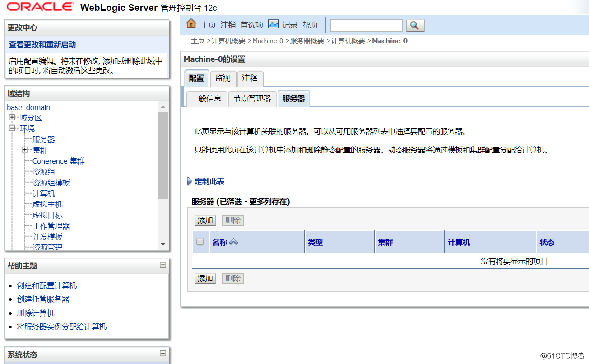Click 服务器概要 breadcrumb link
The image size is (589, 364).
pyautogui.click(x=307, y=41)
